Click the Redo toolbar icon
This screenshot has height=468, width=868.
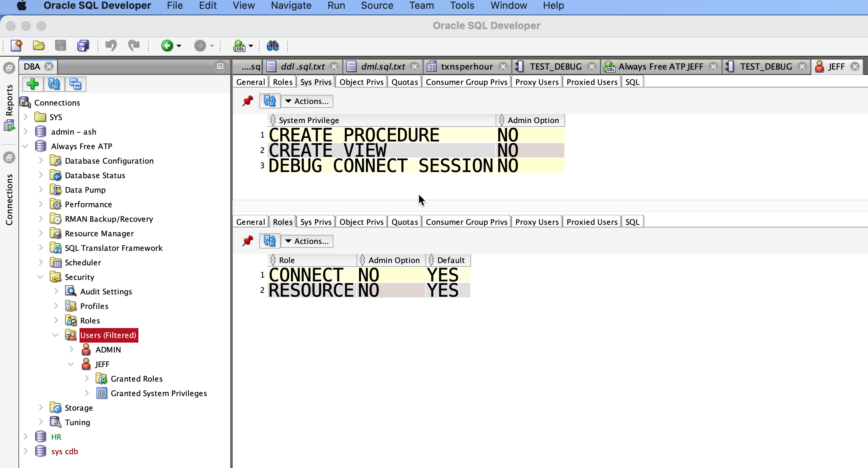(x=133, y=46)
